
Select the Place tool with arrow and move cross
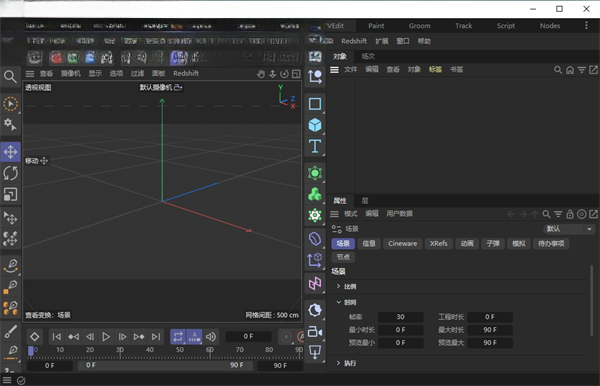(x=10, y=218)
